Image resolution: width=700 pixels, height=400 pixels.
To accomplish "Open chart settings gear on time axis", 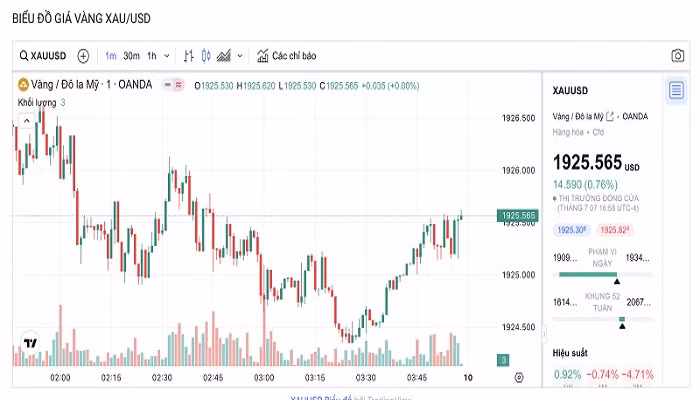I will pos(519,377).
